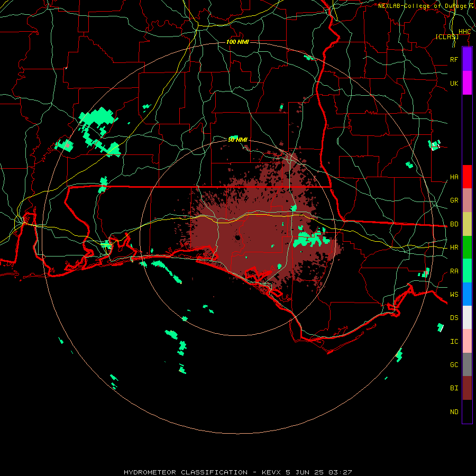Image resolution: width=476 pixels, height=476 pixels.
Task: Select the BD yellow legend swatch
Action: 467,224
